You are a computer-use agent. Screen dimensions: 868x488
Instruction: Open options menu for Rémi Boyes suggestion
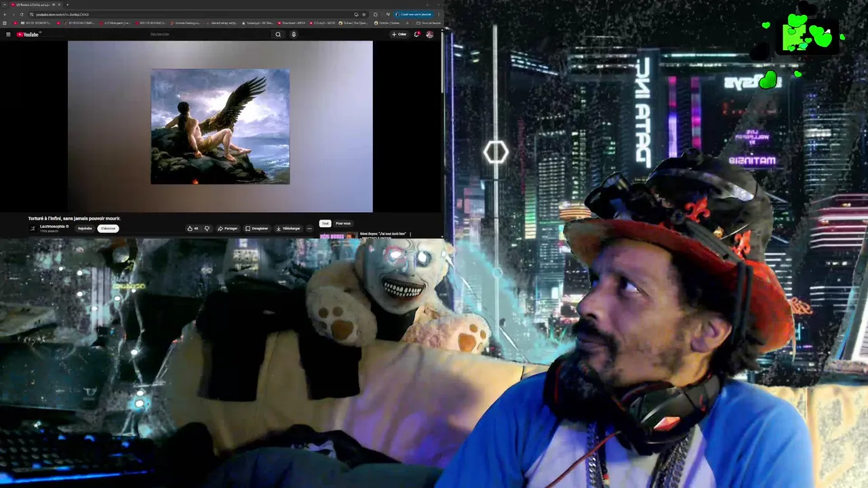click(x=410, y=235)
